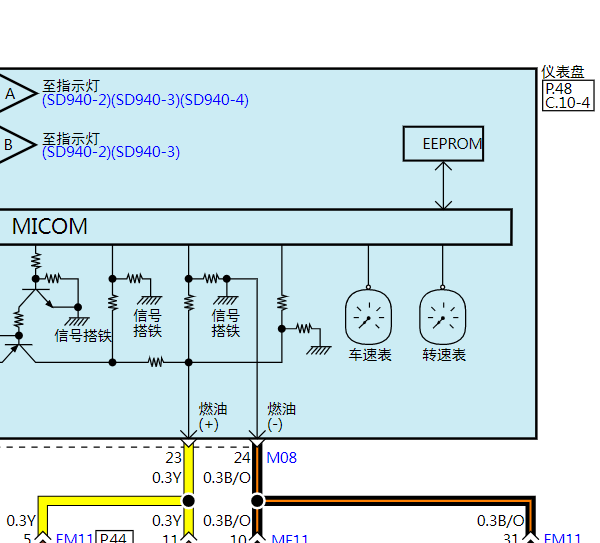Click the 车速表 label text

click(370, 355)
